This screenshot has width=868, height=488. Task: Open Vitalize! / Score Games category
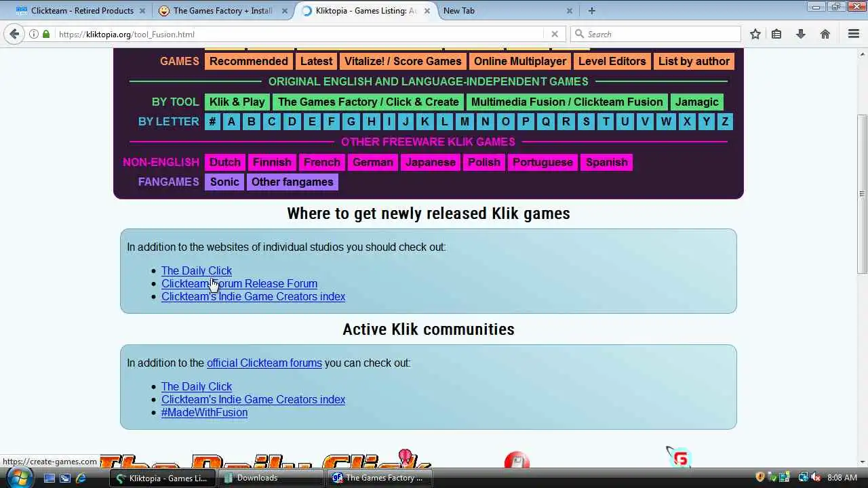tap(403, 61)
